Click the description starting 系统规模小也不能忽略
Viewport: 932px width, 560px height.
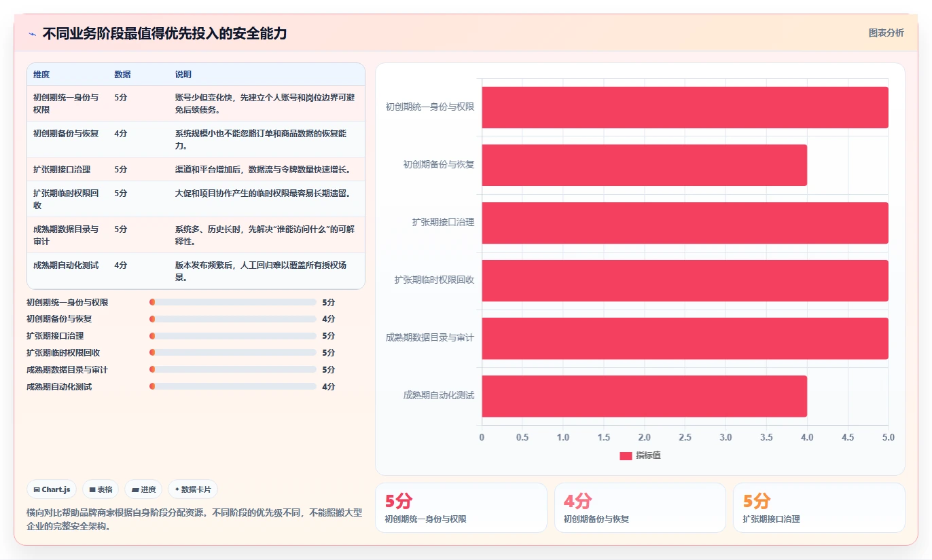[x=262, y=139]
